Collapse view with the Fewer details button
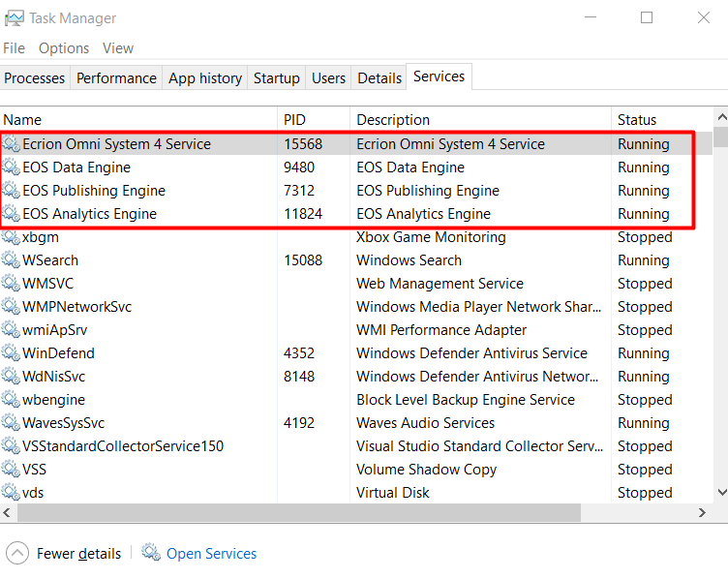Image resolution: width=728 pixels, height=579 pixels. [x=64, y=554]
